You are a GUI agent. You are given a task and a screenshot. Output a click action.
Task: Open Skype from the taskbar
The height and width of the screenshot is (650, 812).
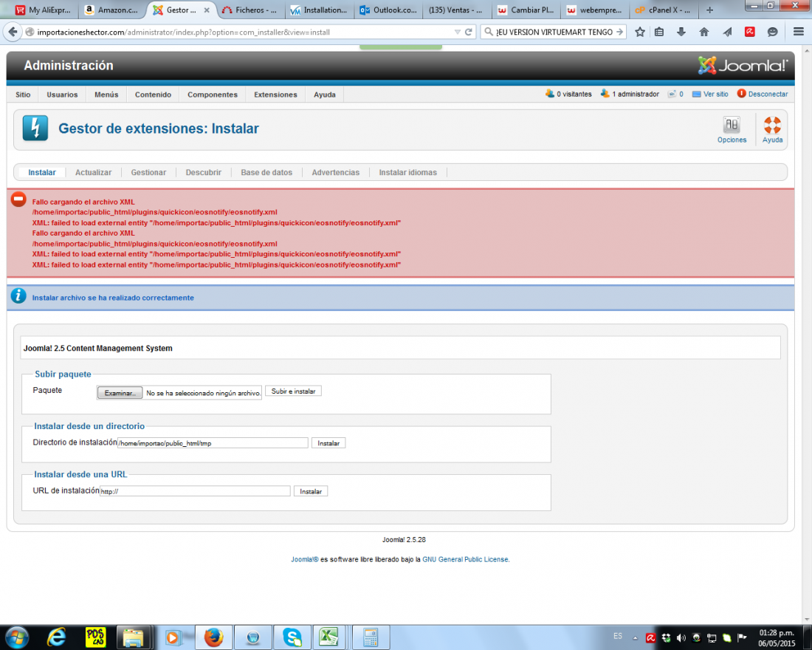(292, 637)
